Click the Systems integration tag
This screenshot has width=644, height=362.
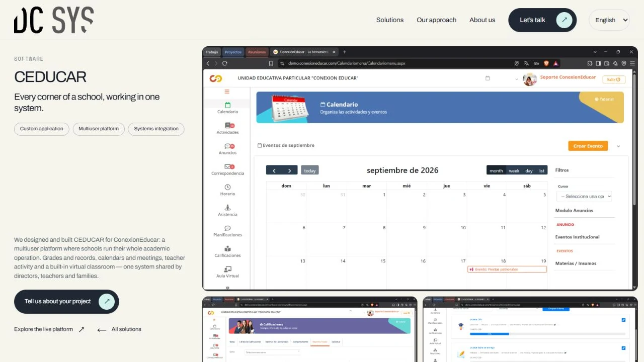(156, 129)
